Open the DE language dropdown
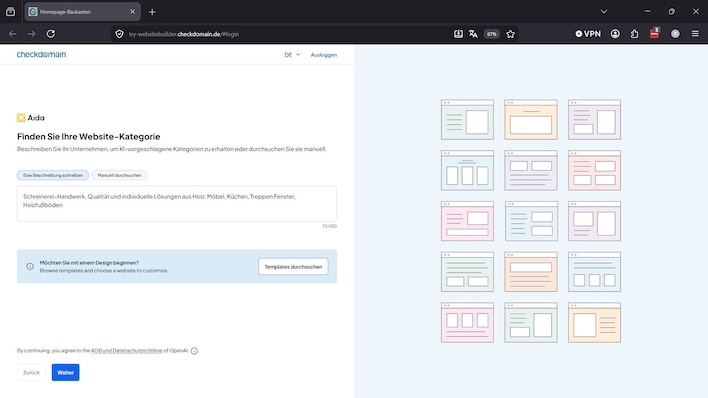The height and width of the screenshot is (398, 708). point(292,55)
